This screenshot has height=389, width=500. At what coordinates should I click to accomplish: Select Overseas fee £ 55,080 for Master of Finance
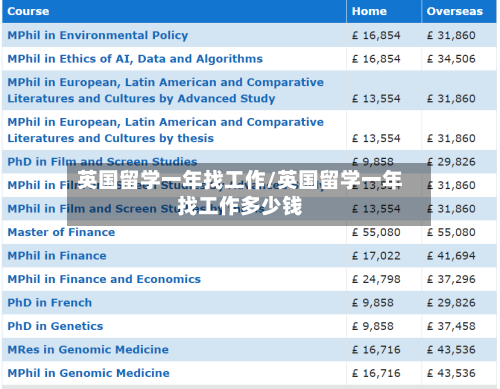coord(451,232)
